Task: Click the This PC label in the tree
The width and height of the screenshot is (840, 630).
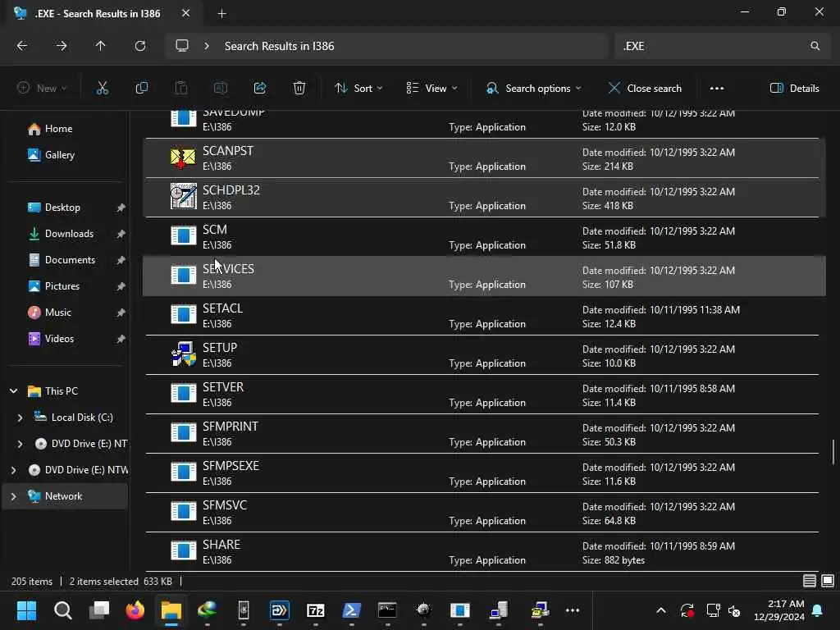Action: click(61, 391)
